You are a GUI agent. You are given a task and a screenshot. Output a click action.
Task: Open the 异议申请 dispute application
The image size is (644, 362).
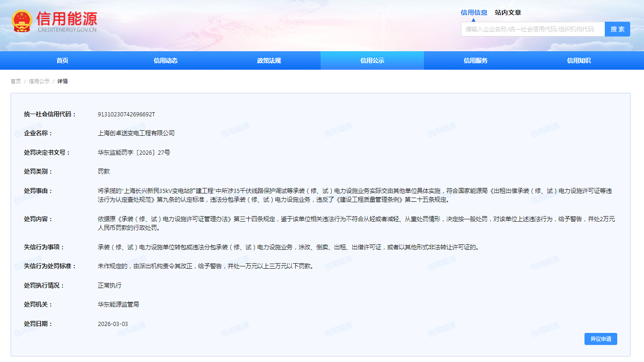(x=601, y=338)
